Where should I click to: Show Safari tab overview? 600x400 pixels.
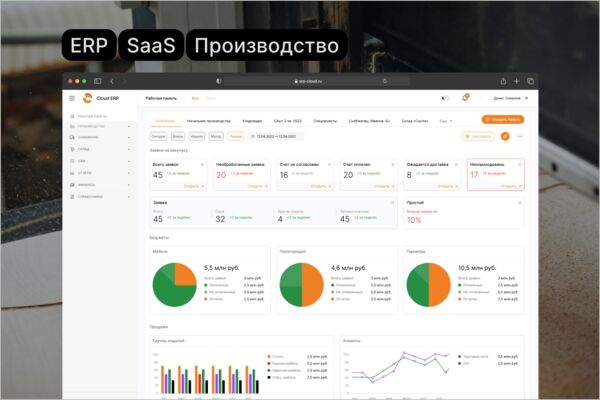click(x=530, y=81)
